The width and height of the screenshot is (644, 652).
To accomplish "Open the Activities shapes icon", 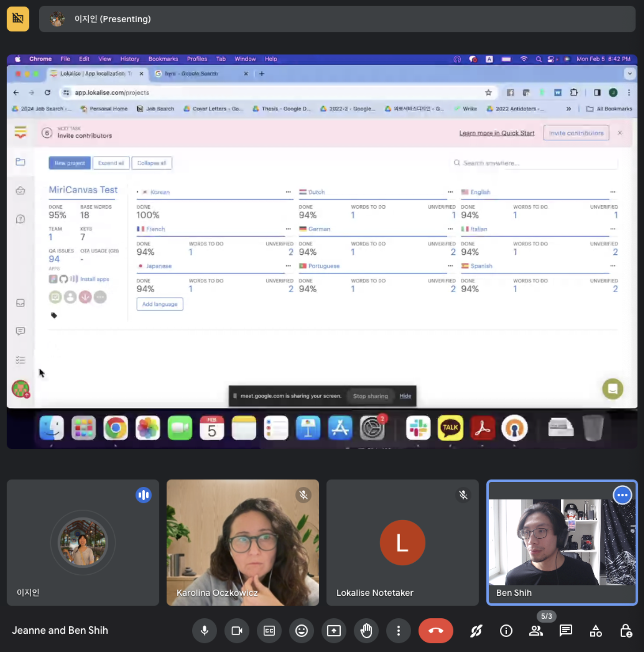I will point(595,631).
